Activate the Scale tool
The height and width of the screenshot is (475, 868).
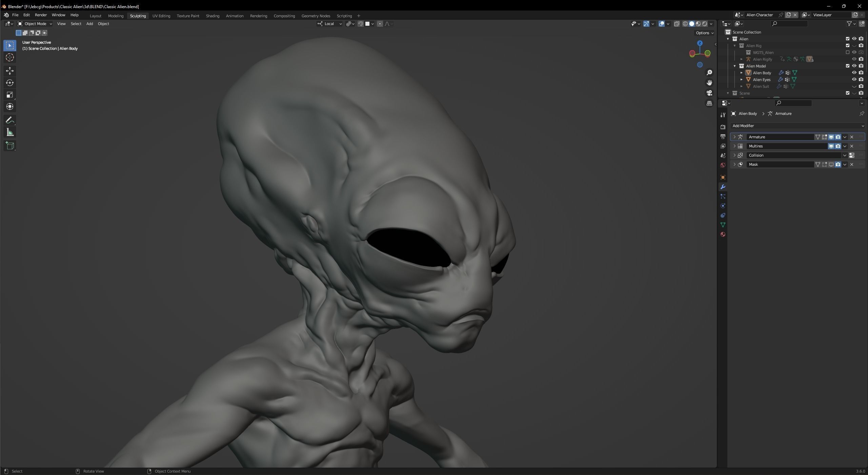(x=10, y=95)
